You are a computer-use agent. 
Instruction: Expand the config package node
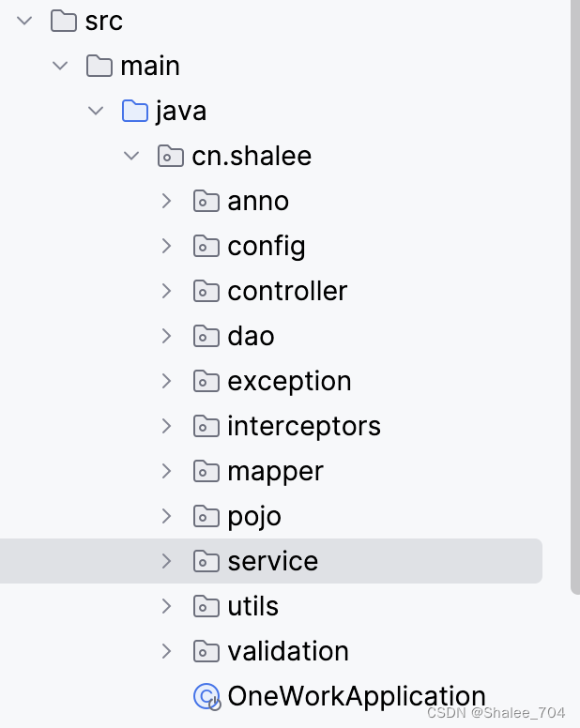[166, 246]
